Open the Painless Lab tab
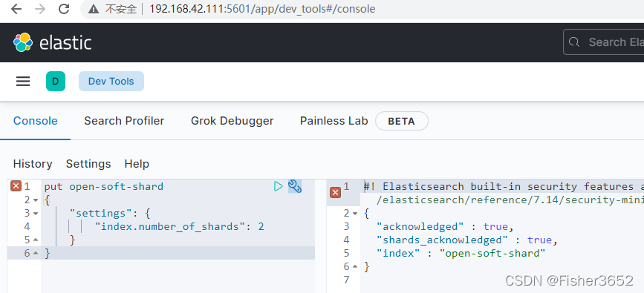 pos(334,121)
